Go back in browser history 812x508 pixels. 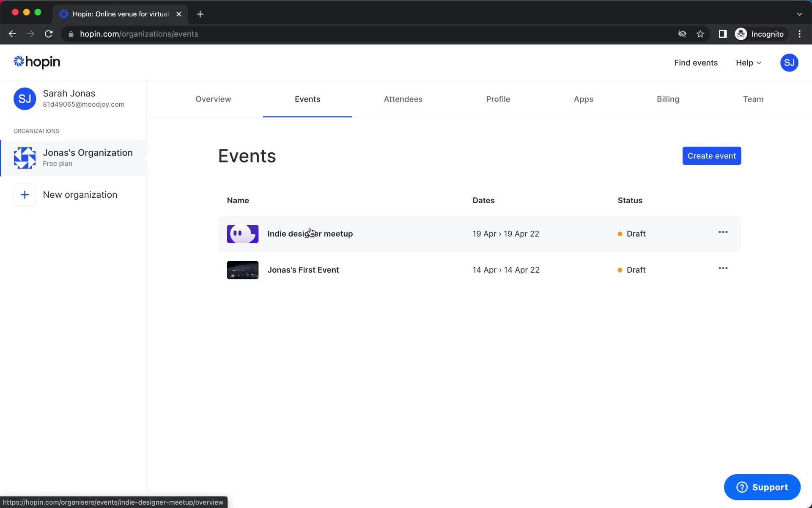12,34
